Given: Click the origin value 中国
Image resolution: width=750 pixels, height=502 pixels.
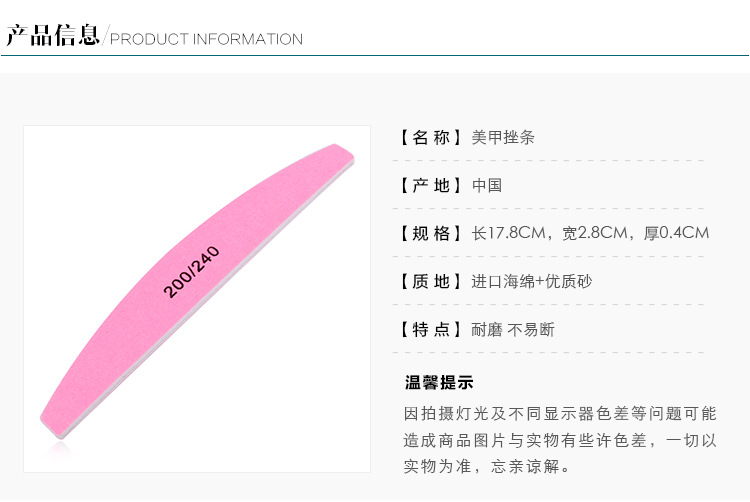Looking at the screenshot, I should [x=487, y=185].
